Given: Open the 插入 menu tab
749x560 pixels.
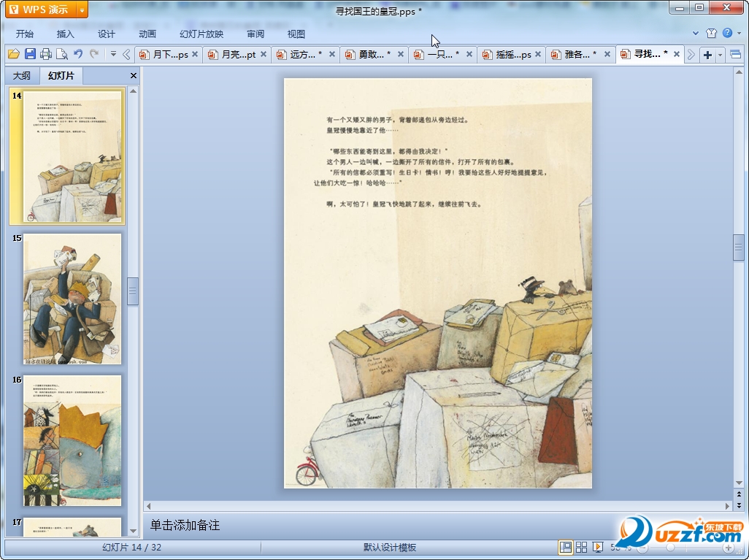Looking at the screenshot, I should point(66,34).
